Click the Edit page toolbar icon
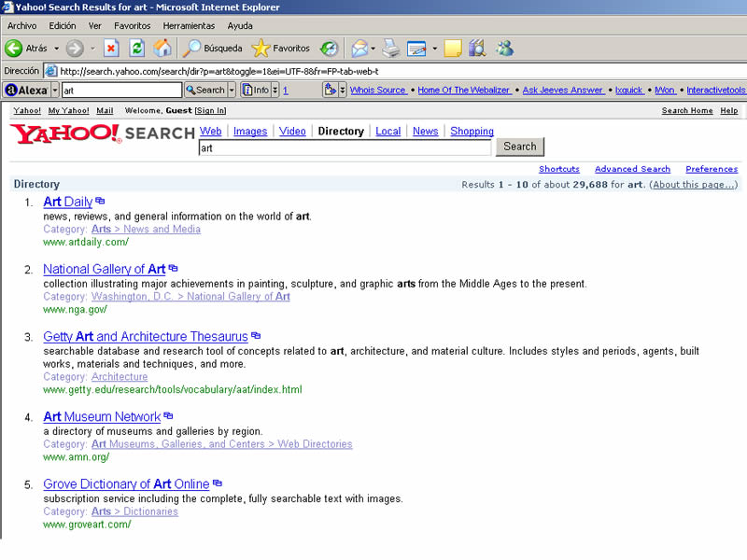 point(416,49)
